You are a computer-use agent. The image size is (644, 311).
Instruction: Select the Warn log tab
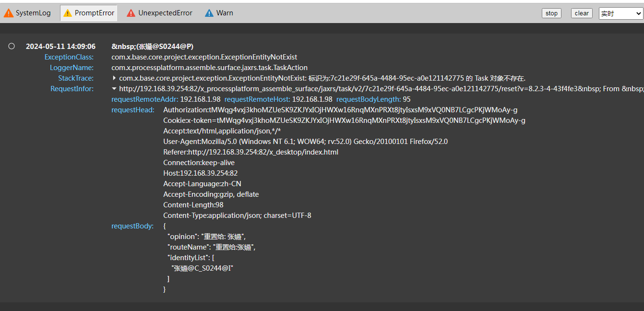point(225,13)
